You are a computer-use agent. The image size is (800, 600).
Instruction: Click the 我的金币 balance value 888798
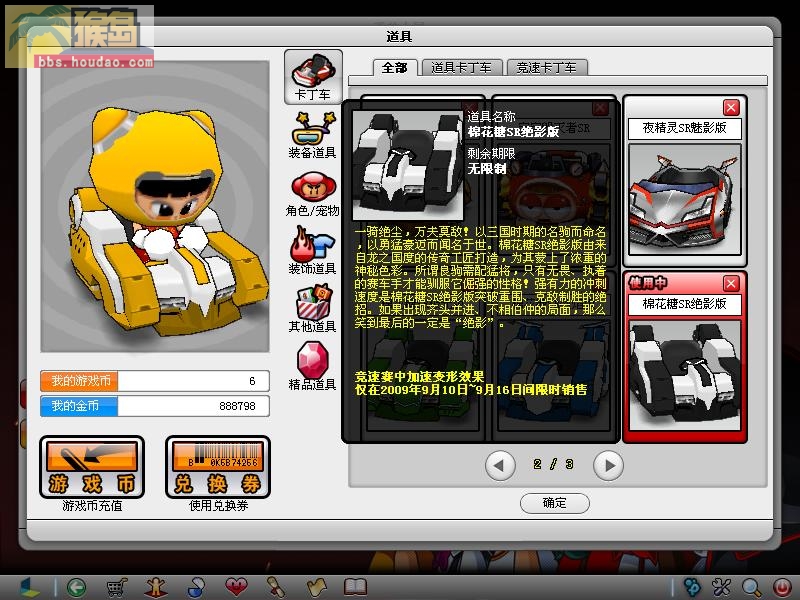point(237,406)
